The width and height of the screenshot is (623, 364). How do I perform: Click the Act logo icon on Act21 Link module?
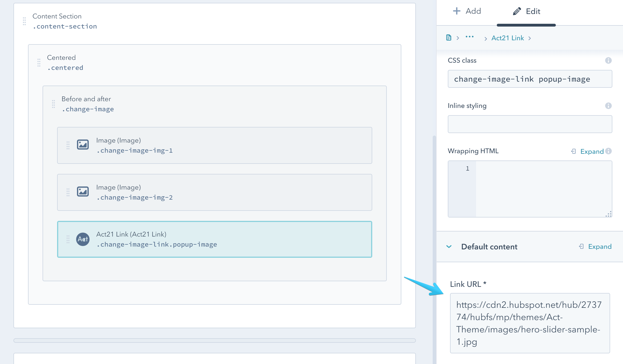coord(83,239)
